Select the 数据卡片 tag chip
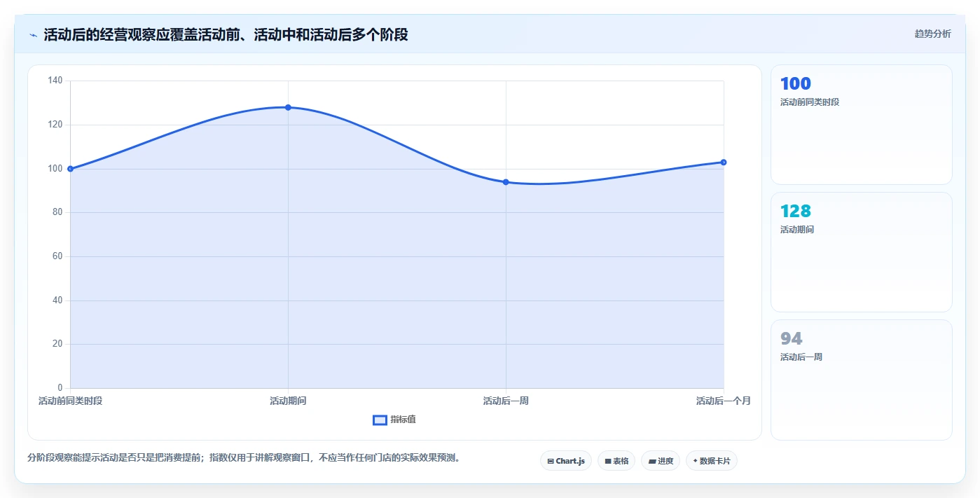This screenshot has height=498, width=980. [x=712, y=461]
